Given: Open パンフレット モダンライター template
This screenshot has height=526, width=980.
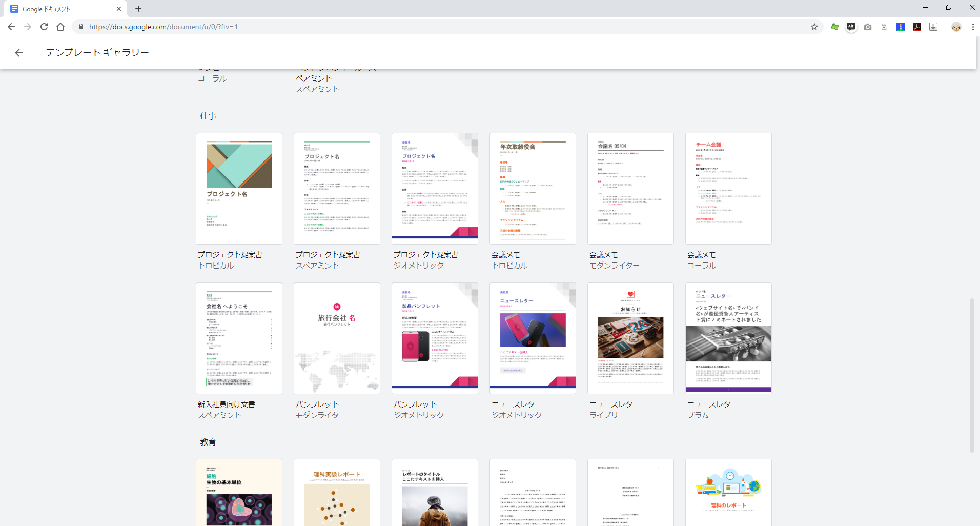Looking at the screenshot, I should [x=337, y=338].
